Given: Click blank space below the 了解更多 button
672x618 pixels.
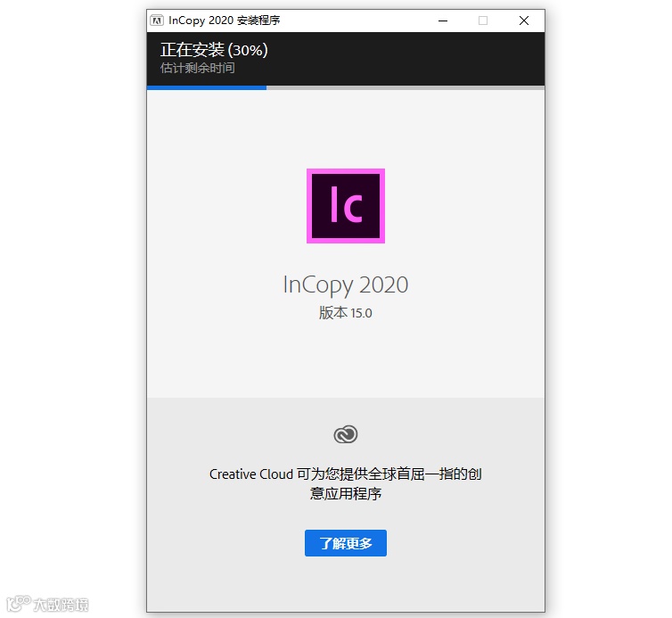Looking at the screenshot, I should 346,585.
